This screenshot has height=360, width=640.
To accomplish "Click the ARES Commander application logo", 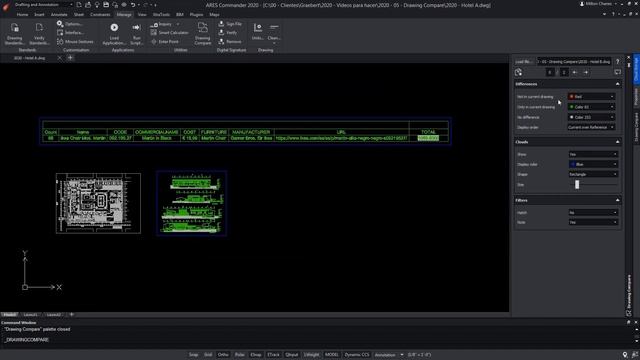I will (x=6, y=6).
